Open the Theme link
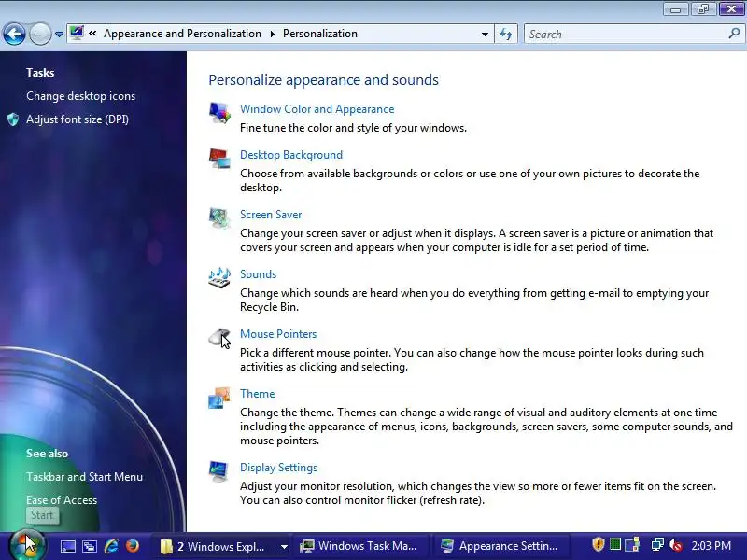The width and height of the screenshot is (747, 560). pyautogui.click(x=258, y=394)
